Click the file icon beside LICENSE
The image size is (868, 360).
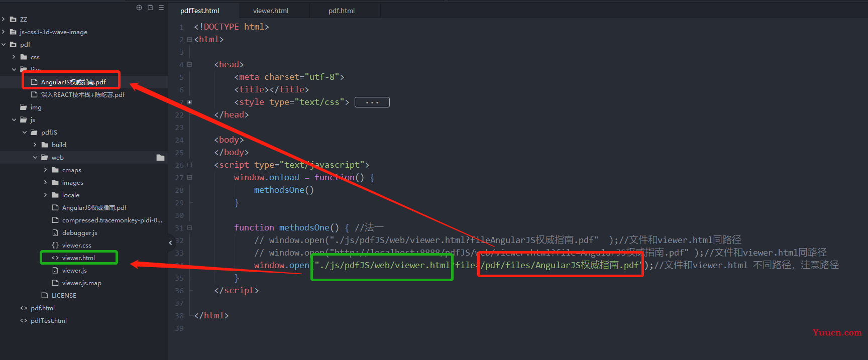click(45, 296)
